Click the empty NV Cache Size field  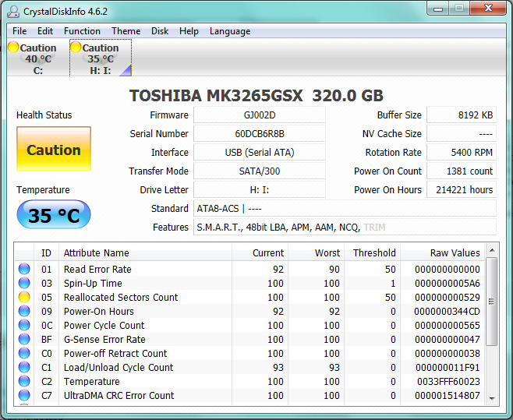tap(462, 134)
